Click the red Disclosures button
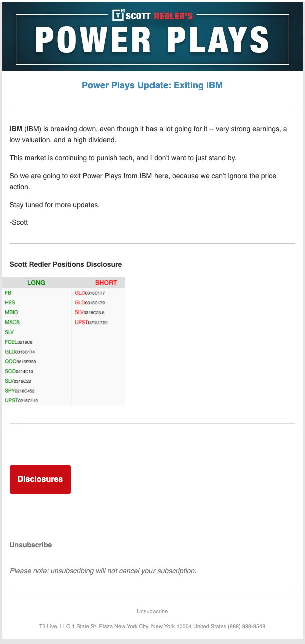The image size is (305, 644). (x=40, y=479)
